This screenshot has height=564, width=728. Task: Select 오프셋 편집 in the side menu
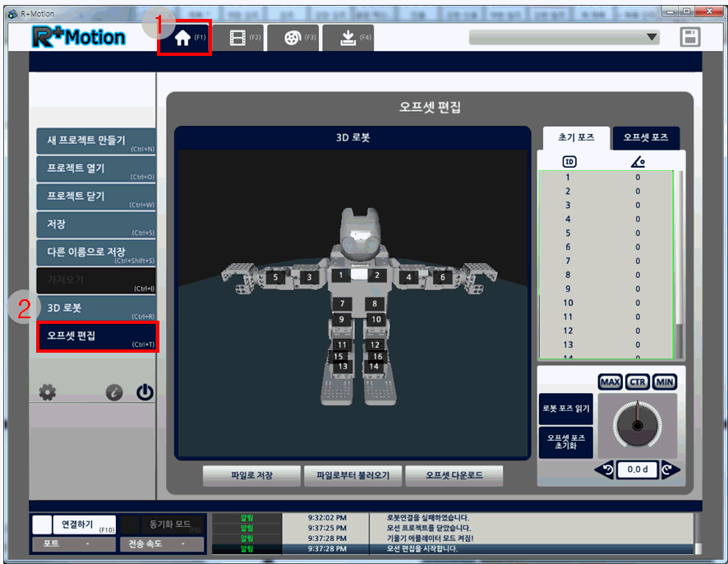click(96, 336)
